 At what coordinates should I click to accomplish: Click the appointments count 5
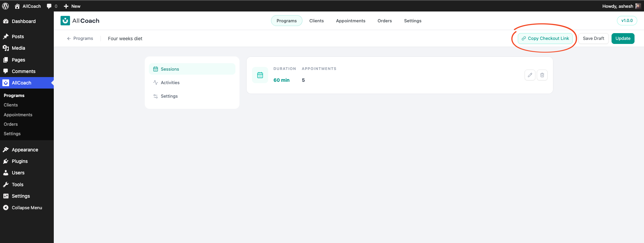point(303,80)
